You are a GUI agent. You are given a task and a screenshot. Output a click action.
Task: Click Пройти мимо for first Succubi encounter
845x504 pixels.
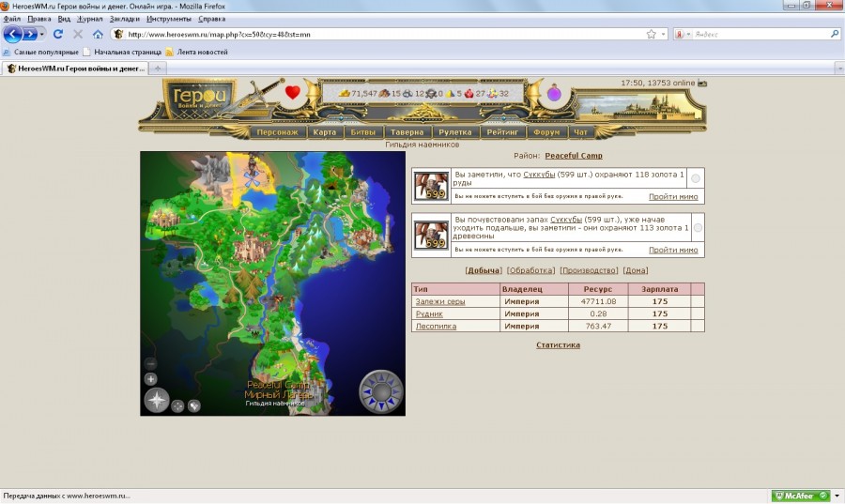click(x=673, y=196)
